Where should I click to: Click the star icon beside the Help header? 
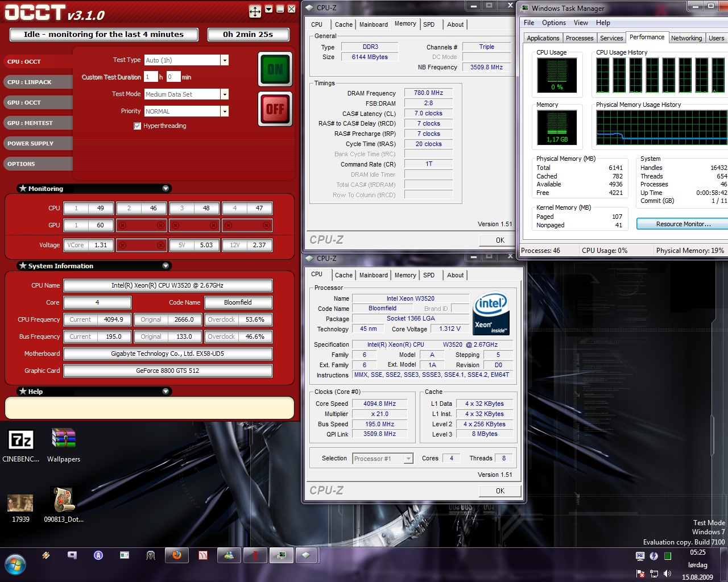click(x=23, y=391)
